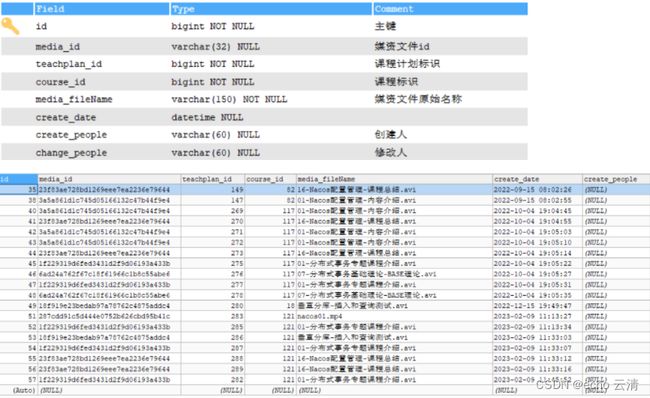Click the (Auto) id cell in new row
Viewport: 650px width, 398px height.
coord(19,390)
